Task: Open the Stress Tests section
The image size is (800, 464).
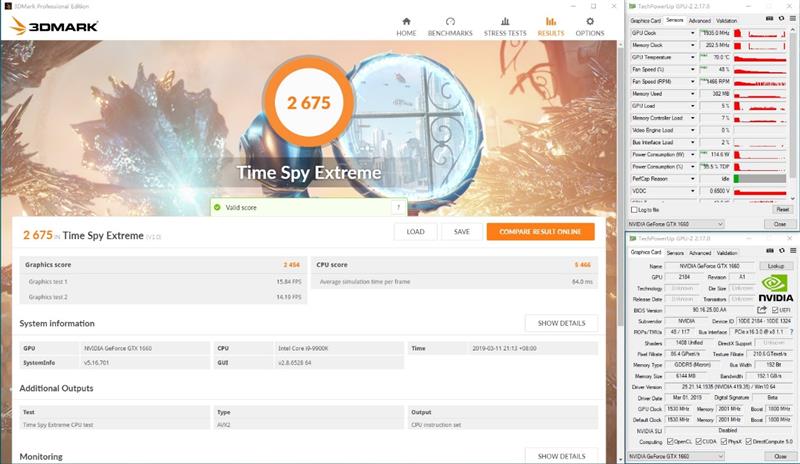Action: 505,25
